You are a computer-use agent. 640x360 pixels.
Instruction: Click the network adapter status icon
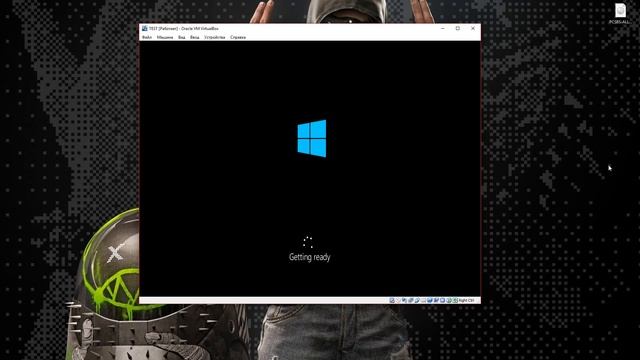click(x=411, y=300)
